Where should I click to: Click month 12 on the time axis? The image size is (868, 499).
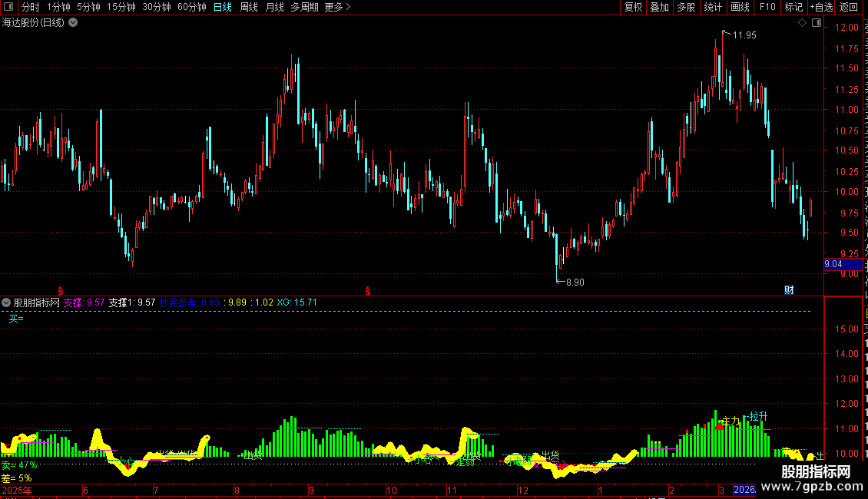coord(522,490)
